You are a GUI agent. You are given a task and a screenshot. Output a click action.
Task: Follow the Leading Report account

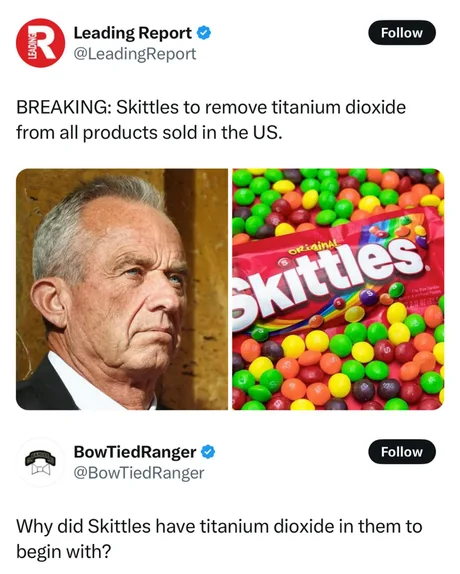click(402, 33)
